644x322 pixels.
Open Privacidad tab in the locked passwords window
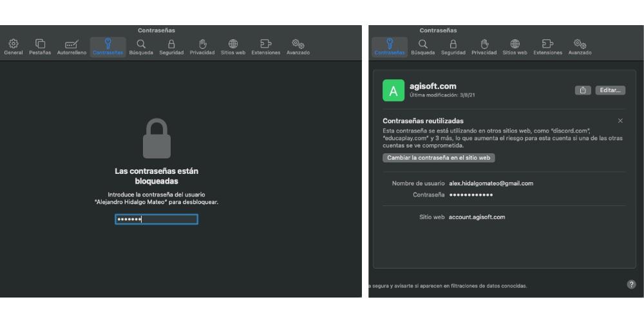pyautogui.click(x=202, y=46)
